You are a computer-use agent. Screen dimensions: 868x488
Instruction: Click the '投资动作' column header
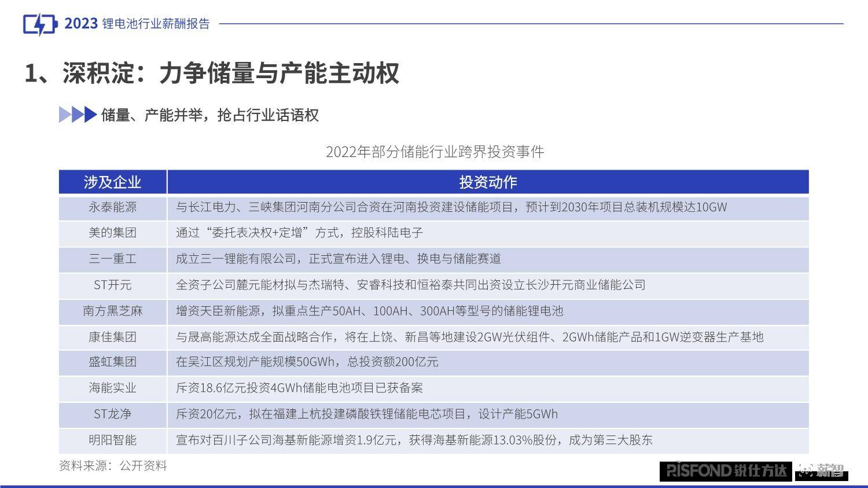coord(488,182)
